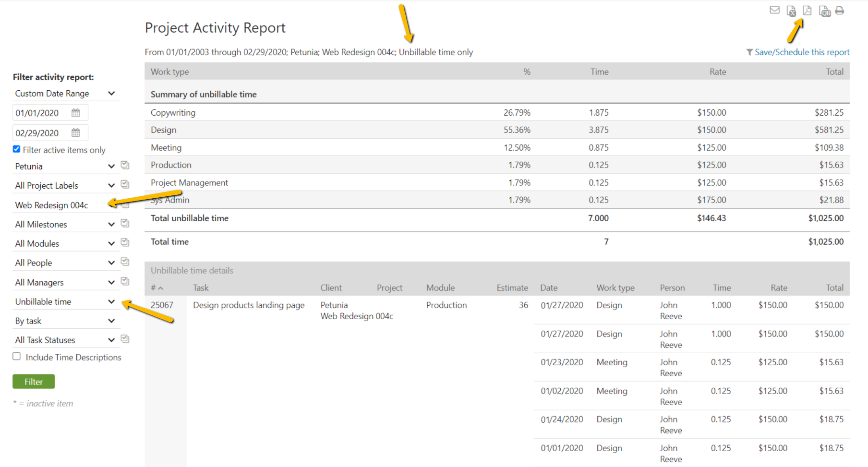Export report as PDF

click(807, 11)
